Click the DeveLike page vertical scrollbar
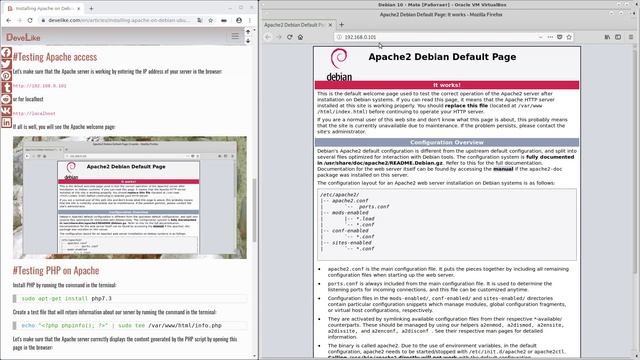The width and height of the screenshot is (640, 360). point(254,210)
